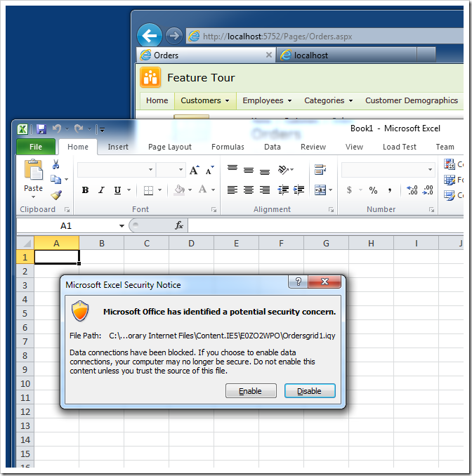Click the formula bar input area
This screenshot has width=472, height=476.
(326, 225)
